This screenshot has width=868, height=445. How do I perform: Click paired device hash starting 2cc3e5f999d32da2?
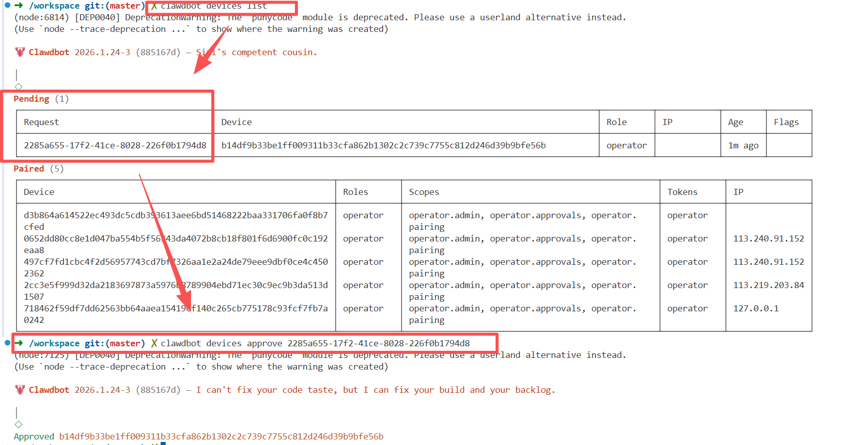[x=176, y=291]
